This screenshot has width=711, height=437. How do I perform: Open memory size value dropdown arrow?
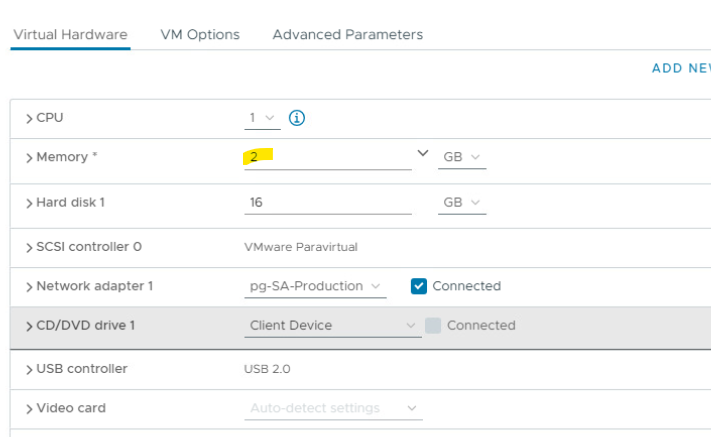(x=422, y=154)
